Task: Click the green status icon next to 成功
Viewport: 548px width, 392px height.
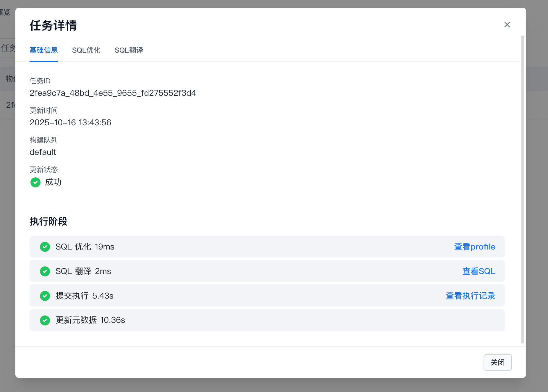Action: tap(35, 182)
